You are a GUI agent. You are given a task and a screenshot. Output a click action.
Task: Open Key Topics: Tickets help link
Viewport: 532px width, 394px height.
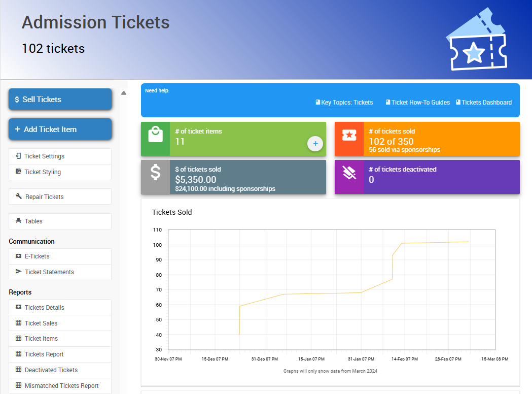click(344, 103)
